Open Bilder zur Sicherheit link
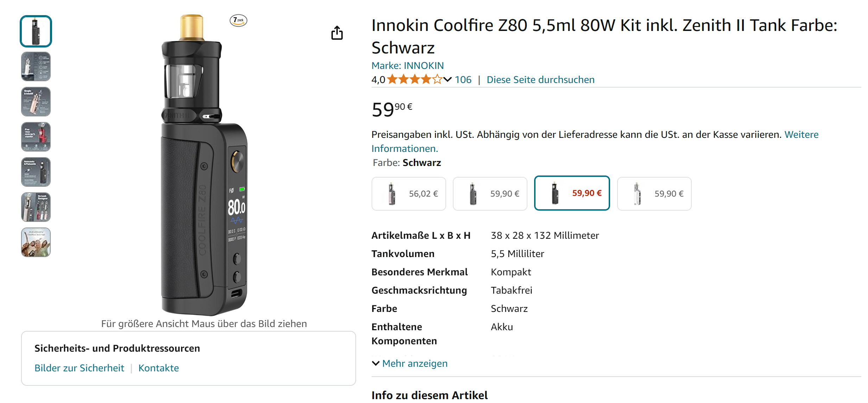Image resolution: width=868 pixels, height=403 pixels. (x=79, y=368)
